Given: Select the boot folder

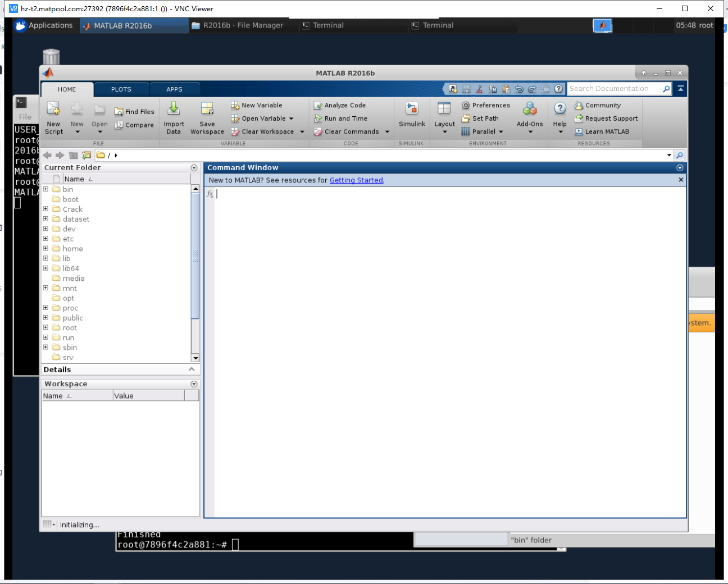Looking at the screenshot, I should click(x=70, y=199).
